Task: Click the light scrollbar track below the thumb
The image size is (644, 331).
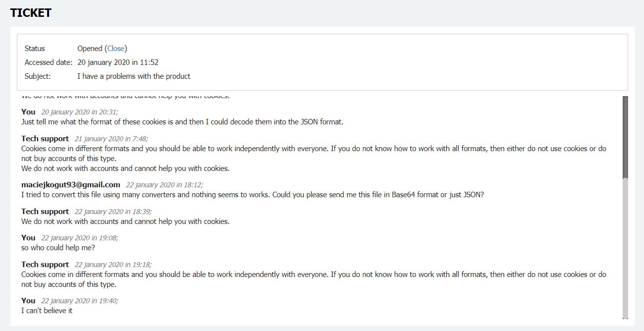Action: pyautogui.click(x=625, y=246)
